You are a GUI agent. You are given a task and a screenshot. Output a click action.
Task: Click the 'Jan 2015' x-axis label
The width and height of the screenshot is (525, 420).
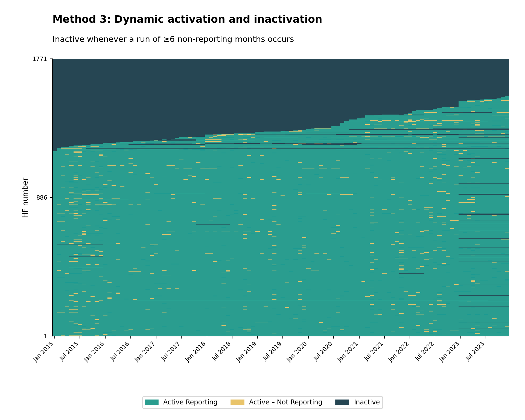[x=45, y=352]
